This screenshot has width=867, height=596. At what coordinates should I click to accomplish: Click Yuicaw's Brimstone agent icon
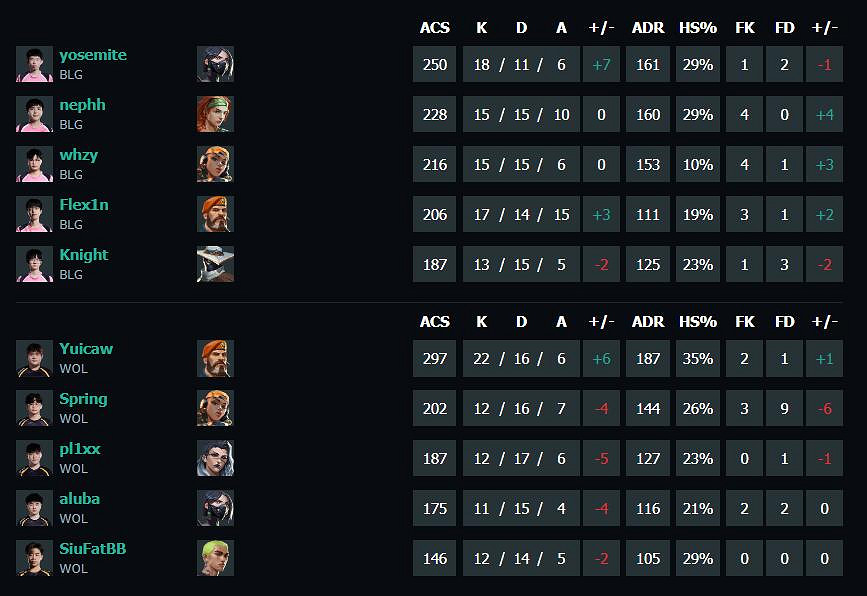[215, 358]
